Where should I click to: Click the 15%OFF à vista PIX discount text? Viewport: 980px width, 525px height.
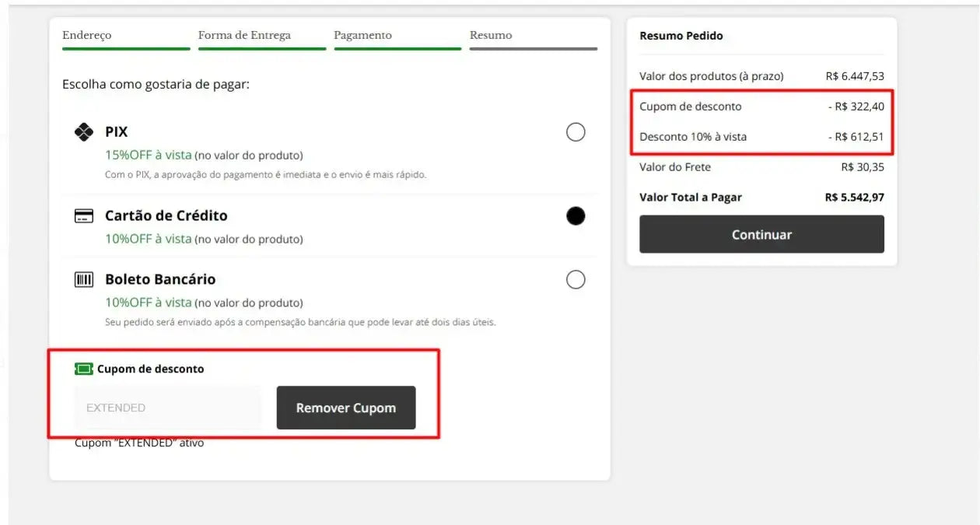[x=148, y=155]
